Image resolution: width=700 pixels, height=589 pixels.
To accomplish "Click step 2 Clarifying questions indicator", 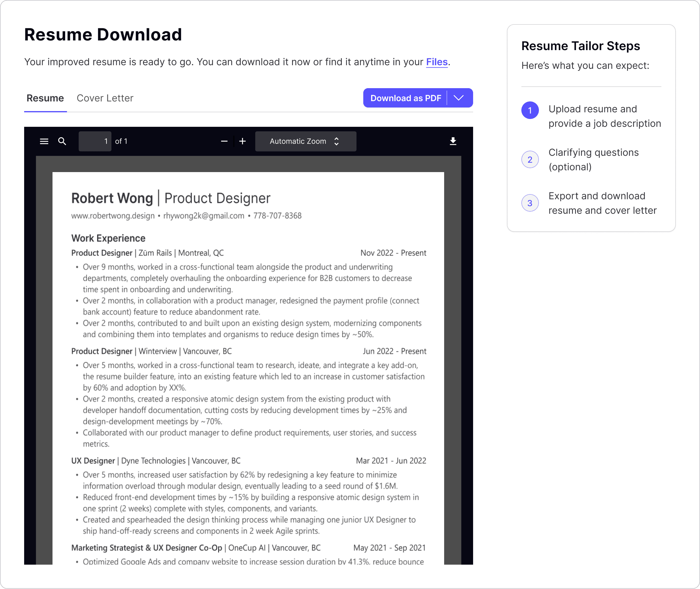I will point(530,159).
